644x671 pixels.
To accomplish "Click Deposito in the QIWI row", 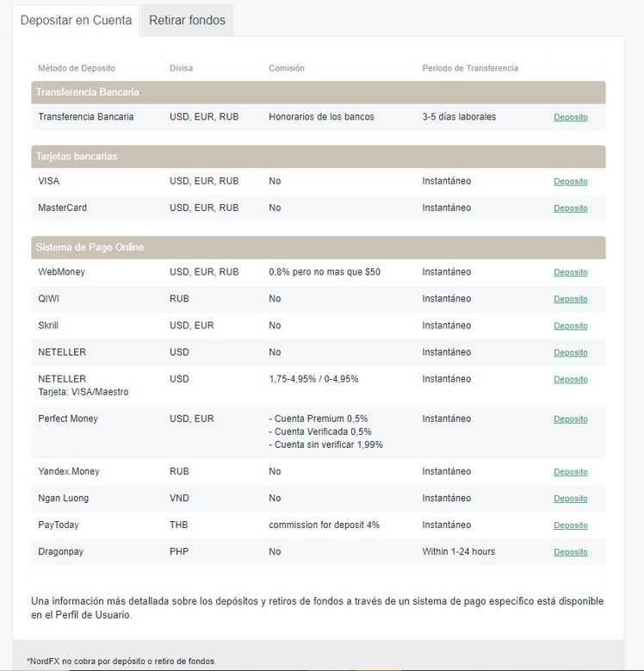I will pyautogui.click(x=571, y=299).
